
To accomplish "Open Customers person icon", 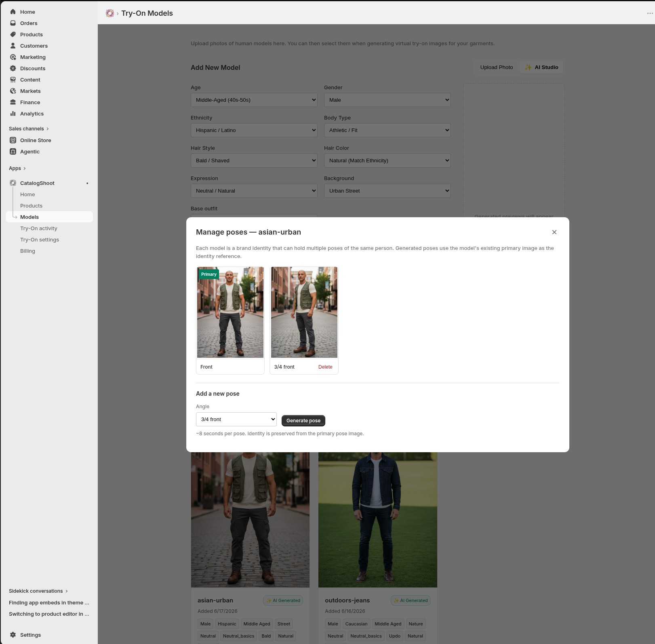I will point(13,46).
